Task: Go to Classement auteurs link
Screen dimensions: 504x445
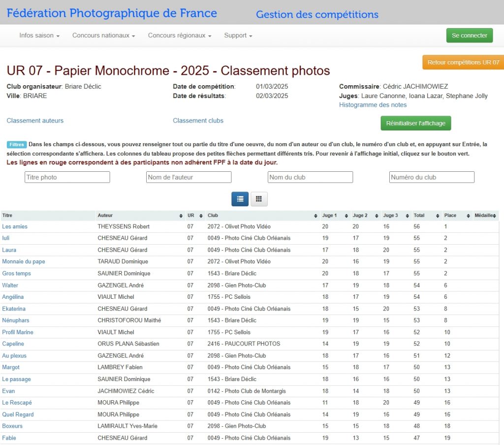Action: coord(35,121)
